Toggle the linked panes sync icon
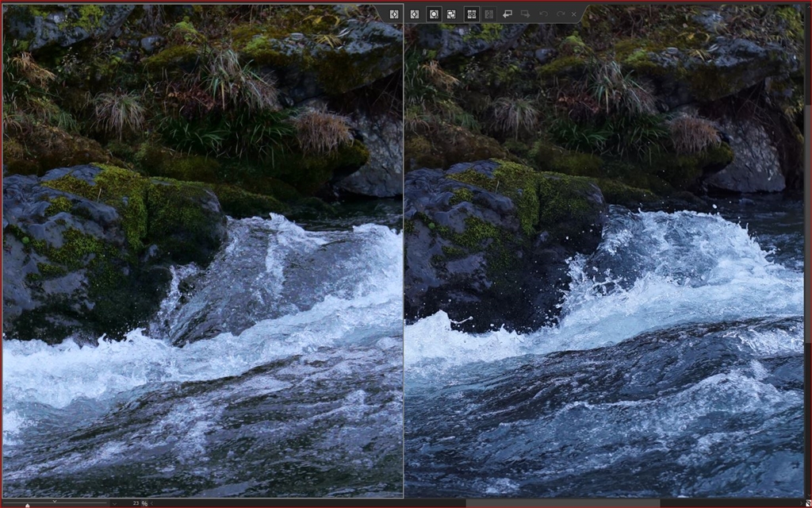This screenshot has height=508, width=812. point(471,14)
